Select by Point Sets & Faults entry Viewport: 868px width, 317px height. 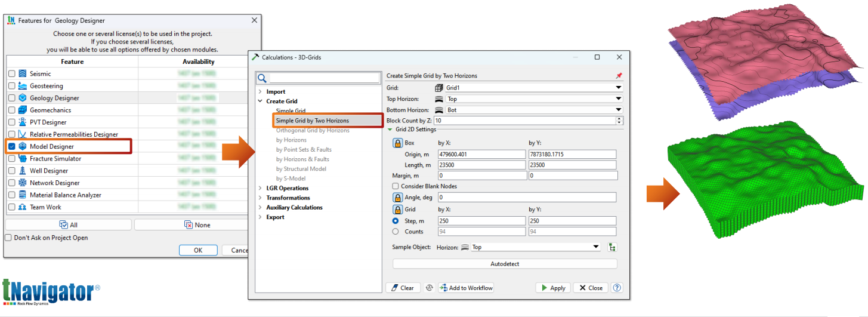(304, 149)
